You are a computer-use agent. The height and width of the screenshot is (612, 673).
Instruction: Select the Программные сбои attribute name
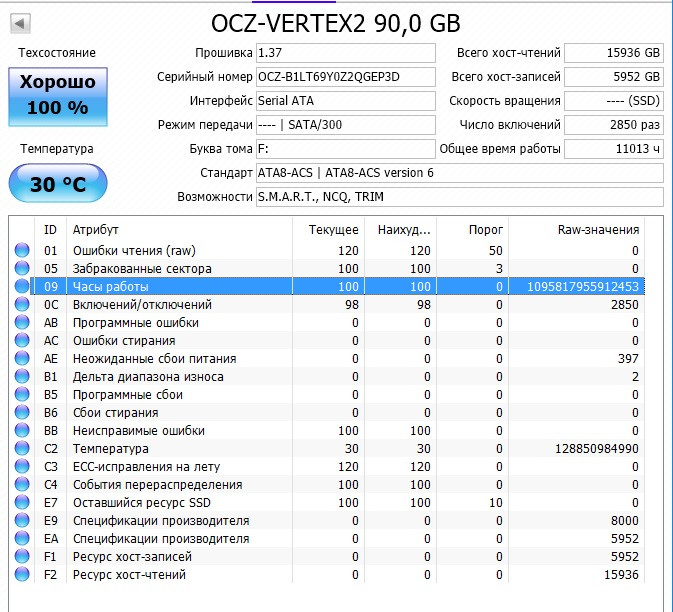coord(128,395)
